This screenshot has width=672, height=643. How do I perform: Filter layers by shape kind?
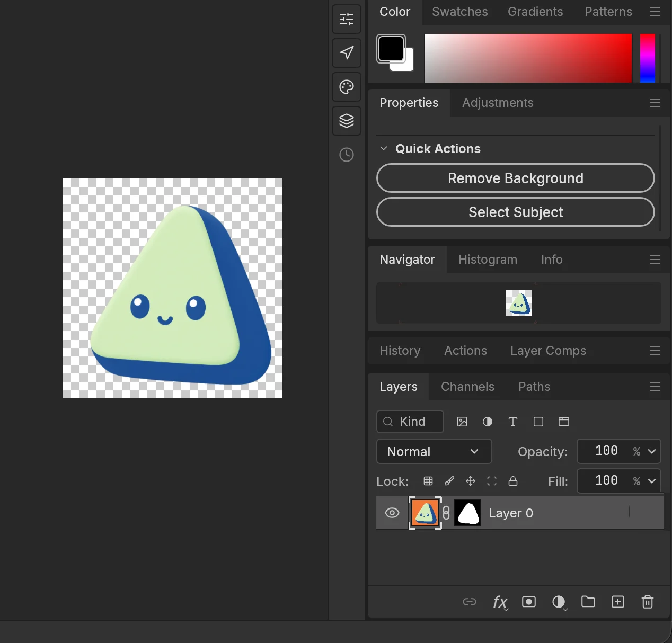click(538, 422)
